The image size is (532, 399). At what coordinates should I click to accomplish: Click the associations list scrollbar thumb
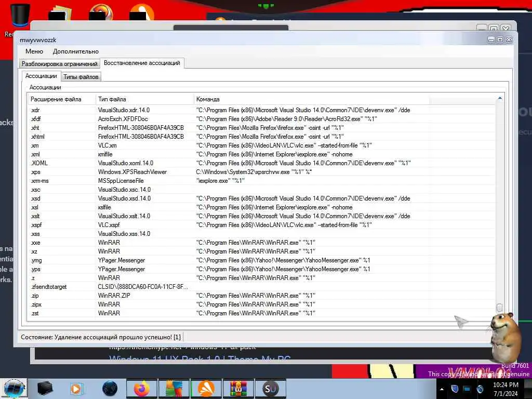[x=499, y=308]
